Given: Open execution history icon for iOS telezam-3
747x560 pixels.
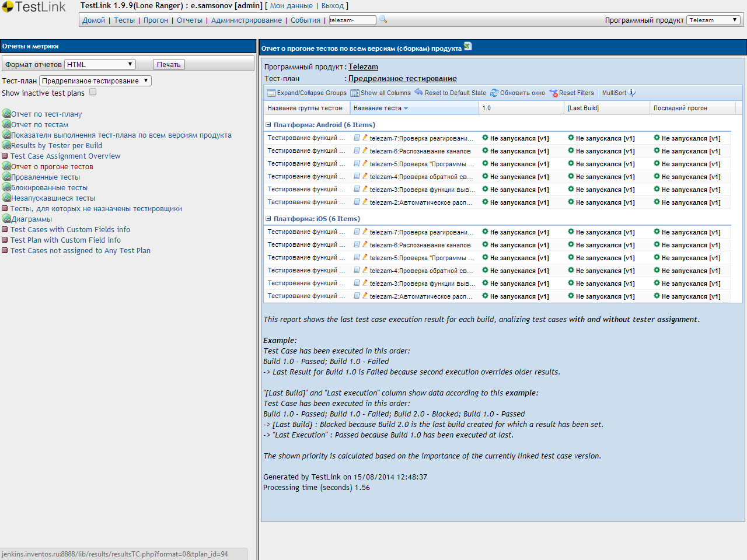Looking at the screenshot, I should click(357, 283).
